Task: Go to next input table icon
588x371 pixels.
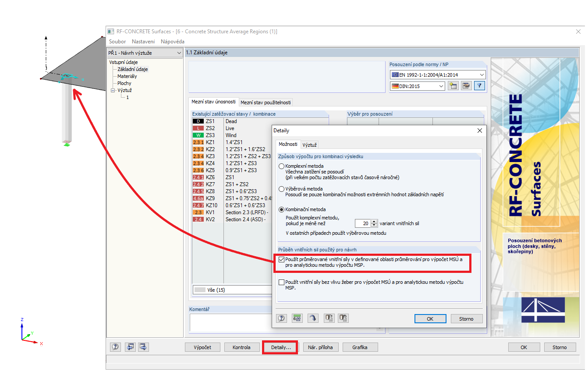Action: coord(143,347)
